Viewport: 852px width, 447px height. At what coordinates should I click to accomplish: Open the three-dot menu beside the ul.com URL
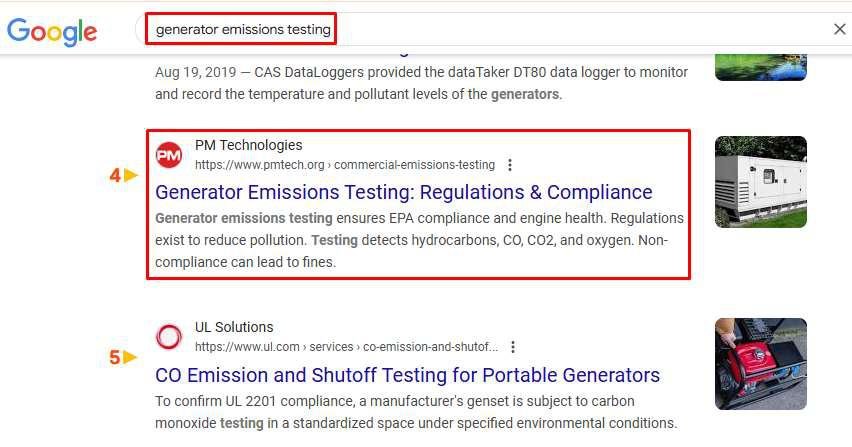[x=513, y=347]
